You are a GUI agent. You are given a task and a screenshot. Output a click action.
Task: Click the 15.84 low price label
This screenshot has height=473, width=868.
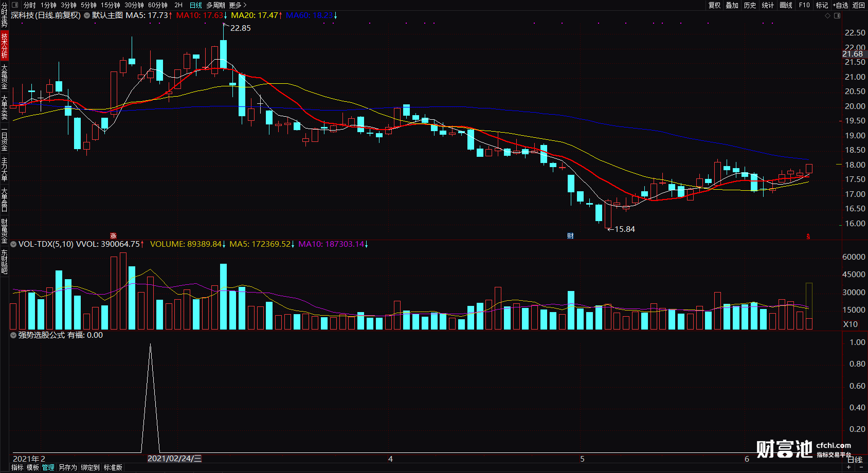[625, 229]
